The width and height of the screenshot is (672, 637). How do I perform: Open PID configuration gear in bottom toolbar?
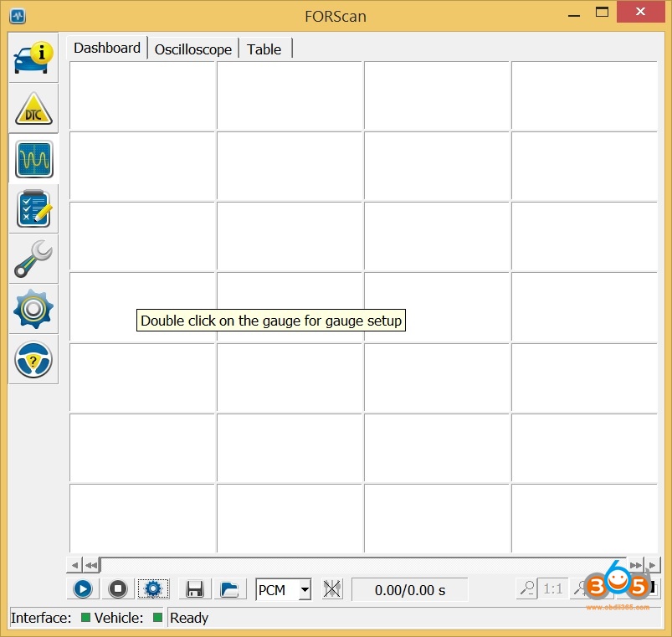(153, 589)
